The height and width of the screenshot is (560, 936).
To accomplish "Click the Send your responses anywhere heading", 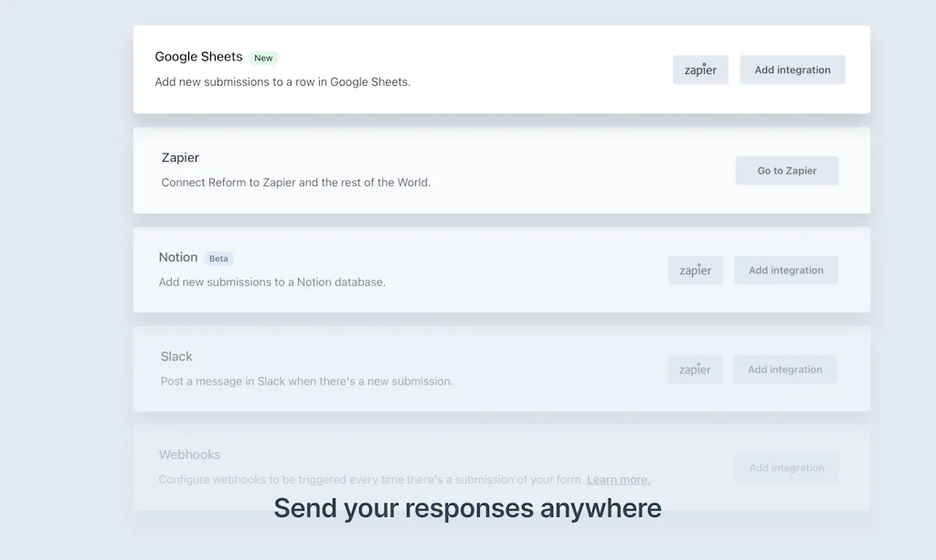I will coord(467,508).
